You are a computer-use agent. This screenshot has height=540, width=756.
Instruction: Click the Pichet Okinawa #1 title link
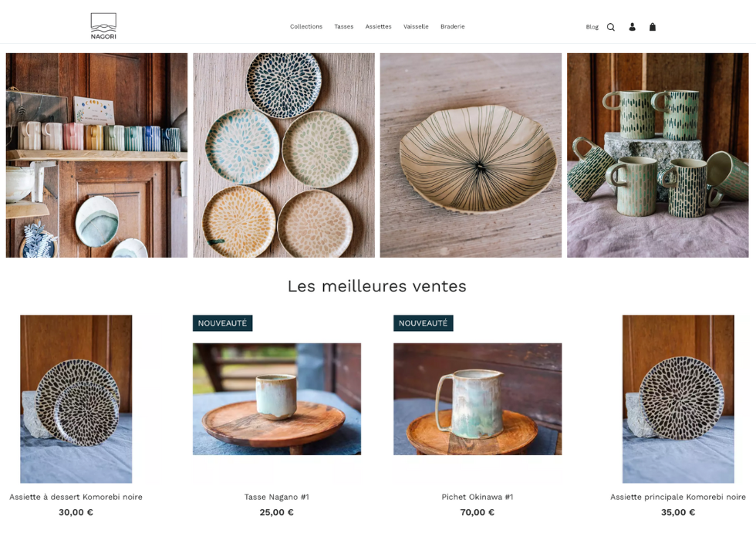point(478,497)
